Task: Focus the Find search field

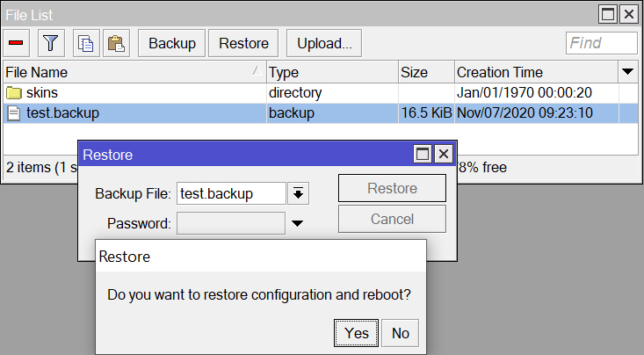Action: coord(601,43)
